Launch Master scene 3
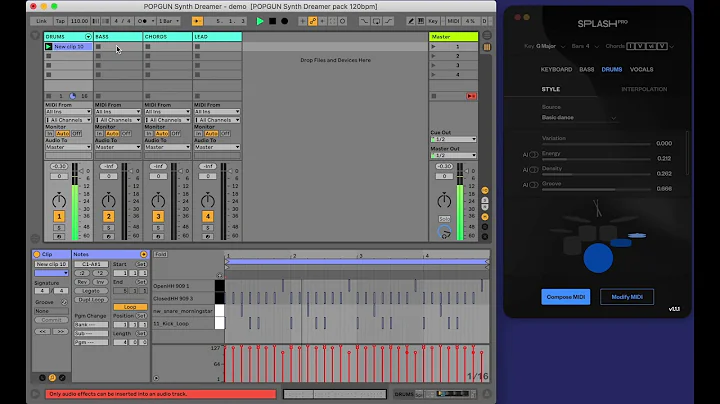This screenshot has height=404, width=720. pyautogui.click(x=433, y=65)
